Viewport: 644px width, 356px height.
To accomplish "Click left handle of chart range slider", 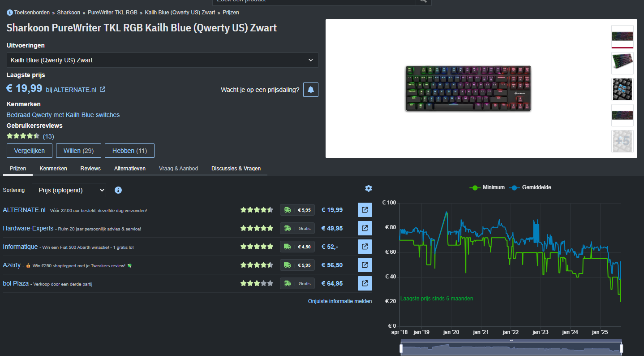I will (401, 348).
